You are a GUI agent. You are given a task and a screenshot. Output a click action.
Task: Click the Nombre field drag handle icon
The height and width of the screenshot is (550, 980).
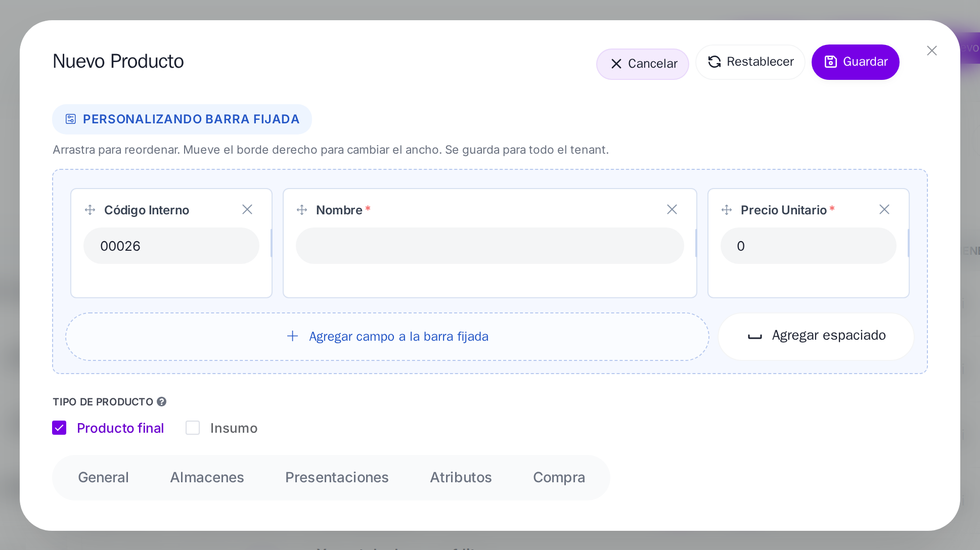[302, 210]
